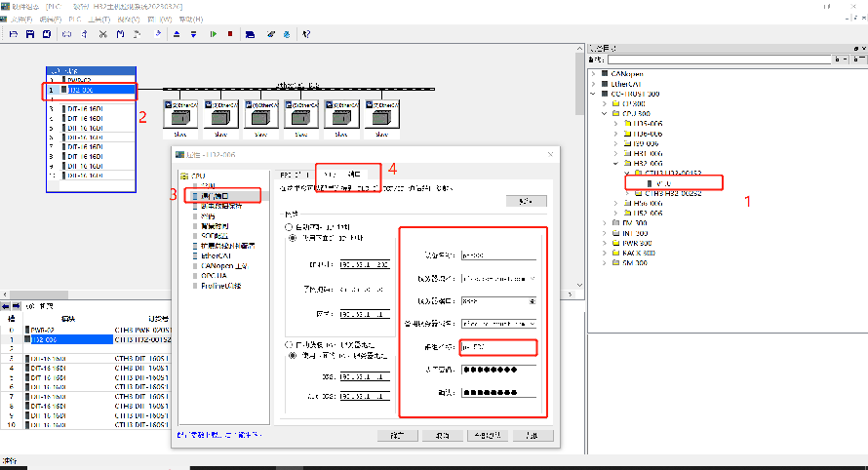Viewport: 868px width, 470px height.
Task: Expand the RACK 300 folder
Action: tap(605, 253)
